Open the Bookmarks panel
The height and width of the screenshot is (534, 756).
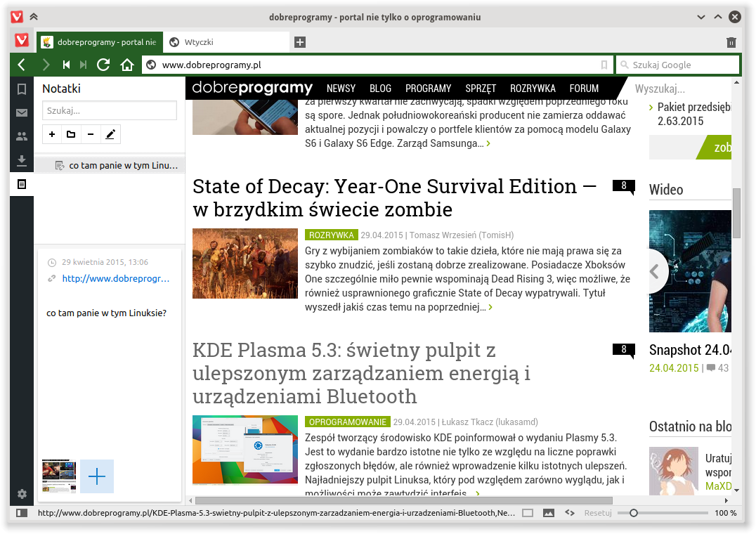pyautogui.click(x=22, y=89)
